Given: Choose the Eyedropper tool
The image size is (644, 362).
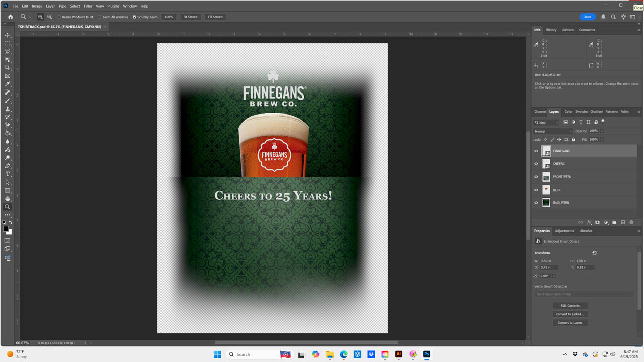Looking at the screenshot, I should (x=8, y=84).
